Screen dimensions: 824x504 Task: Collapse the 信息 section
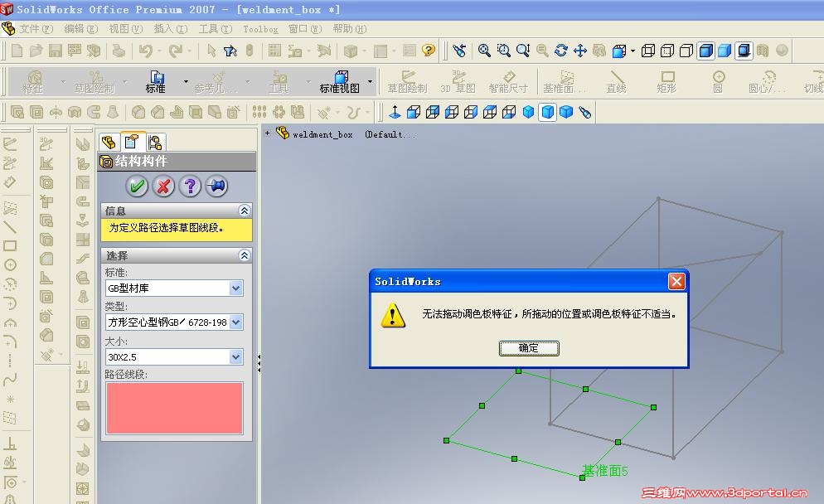pos(244,211)
